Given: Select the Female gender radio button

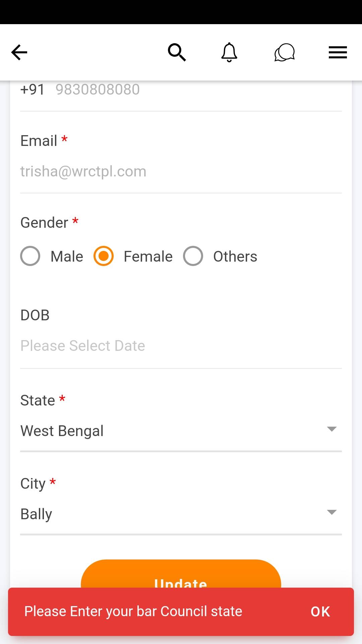Looking at the screenshot, I should [x=104, y=256].
